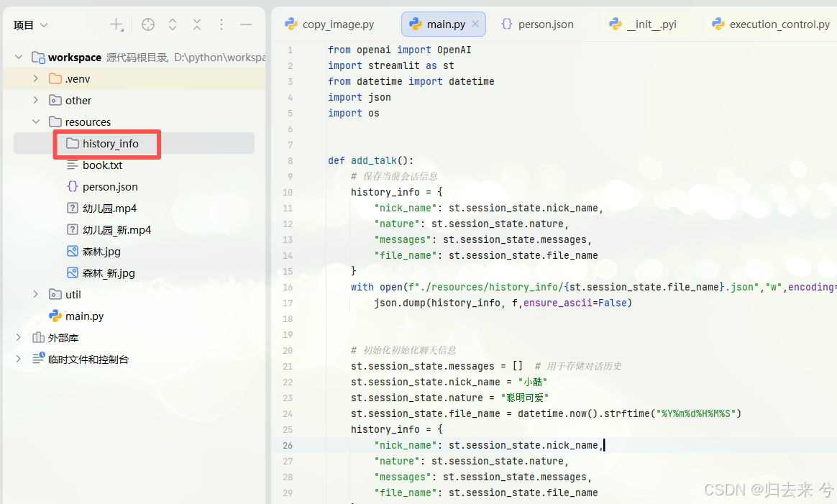Click the comment '# 初始化初始化聊天信息'
The height and width of the screenshot is (504, 837).
click(403, 350)
